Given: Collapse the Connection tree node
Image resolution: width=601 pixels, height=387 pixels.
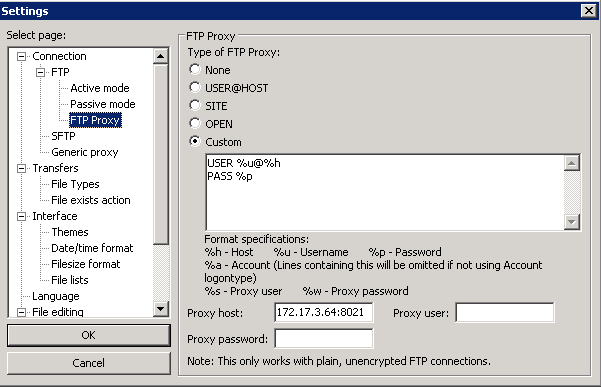Looking at the screenshot, I should [x=21, y=56].
